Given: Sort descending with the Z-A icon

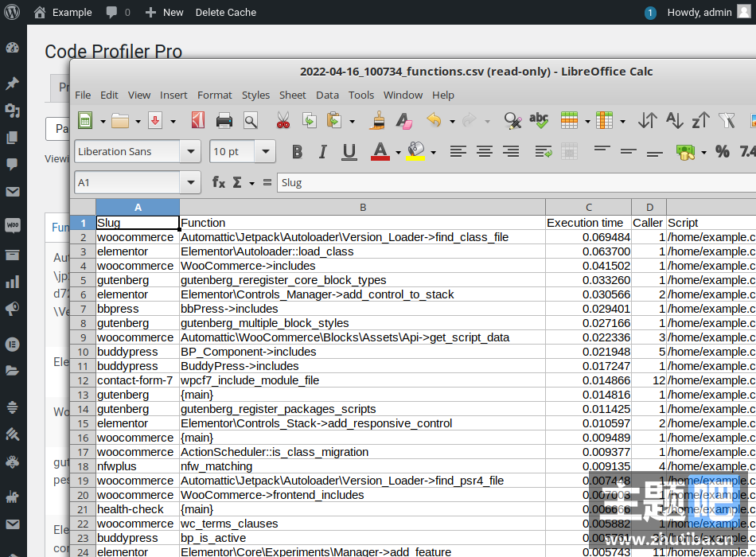Looking at the screenshot, I should point(700,121).
